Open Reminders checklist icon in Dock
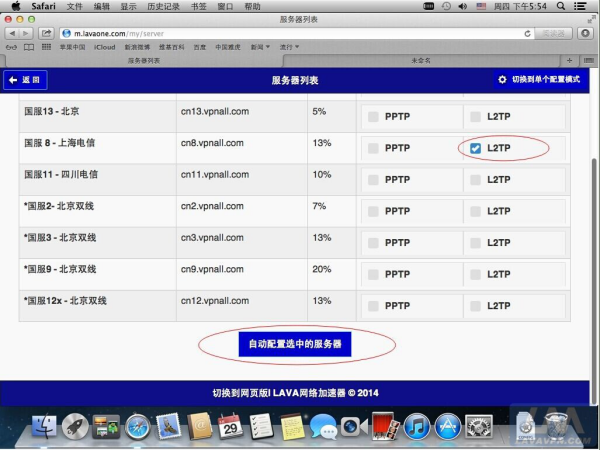Image resolution: width=600 pixels, height=450 pixels. 261,426
